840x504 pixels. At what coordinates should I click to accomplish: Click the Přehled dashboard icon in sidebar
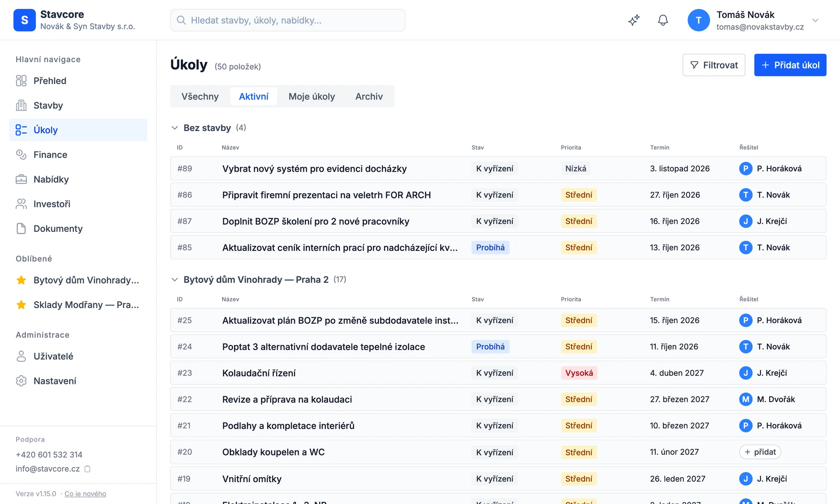[x=21, y=81]
